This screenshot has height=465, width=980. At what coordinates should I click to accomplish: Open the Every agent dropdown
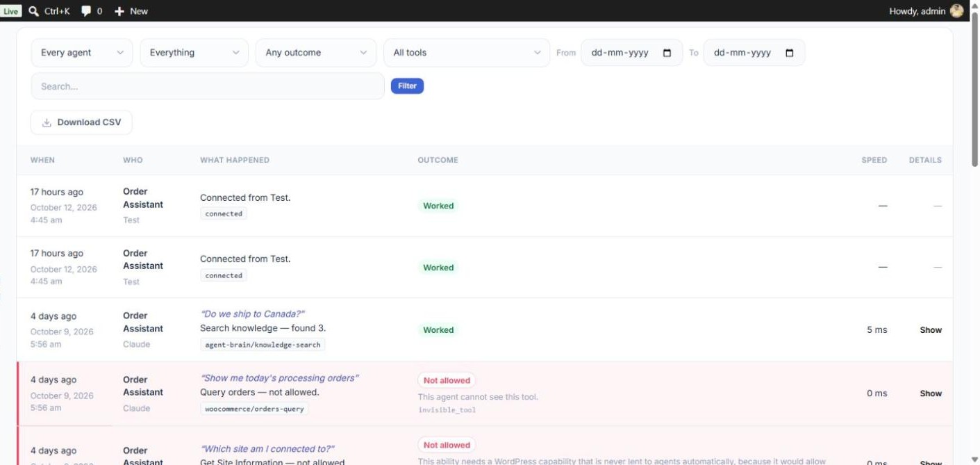coord(82,53)
